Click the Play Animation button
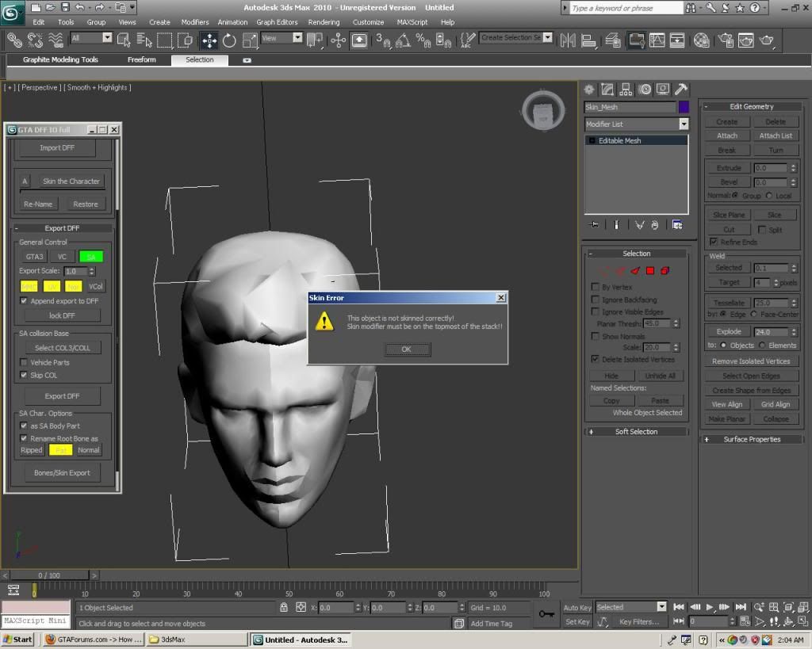The image size is (812, 649). 710,606
